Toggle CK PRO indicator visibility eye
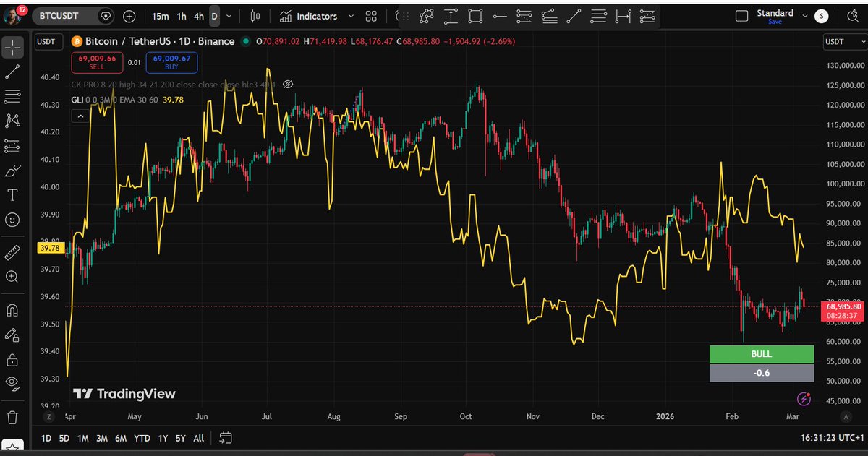 click(287, 85)
